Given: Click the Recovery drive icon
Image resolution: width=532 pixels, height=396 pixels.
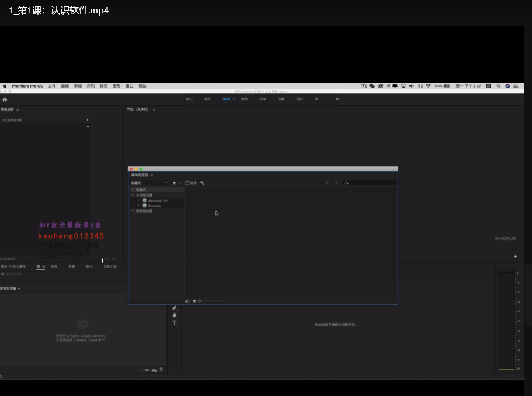Looking at the screenshot, I should tap(145, 205).
